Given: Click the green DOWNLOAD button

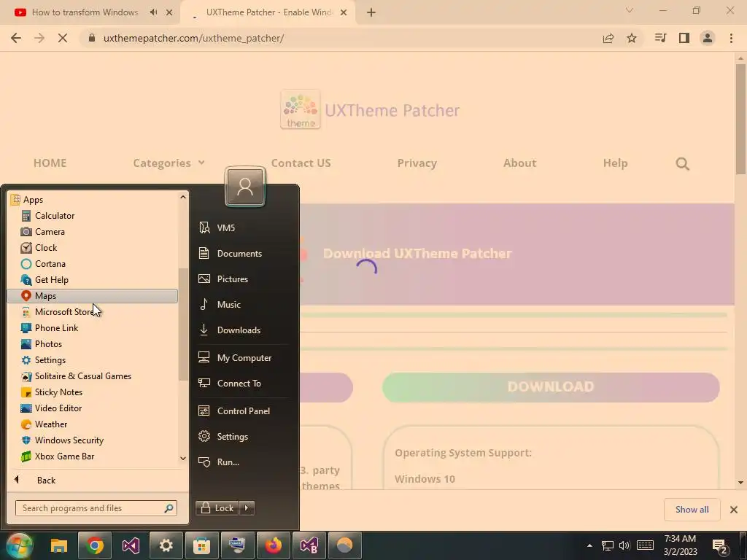Looking at the screenshot, I should [x=551, y=387].
